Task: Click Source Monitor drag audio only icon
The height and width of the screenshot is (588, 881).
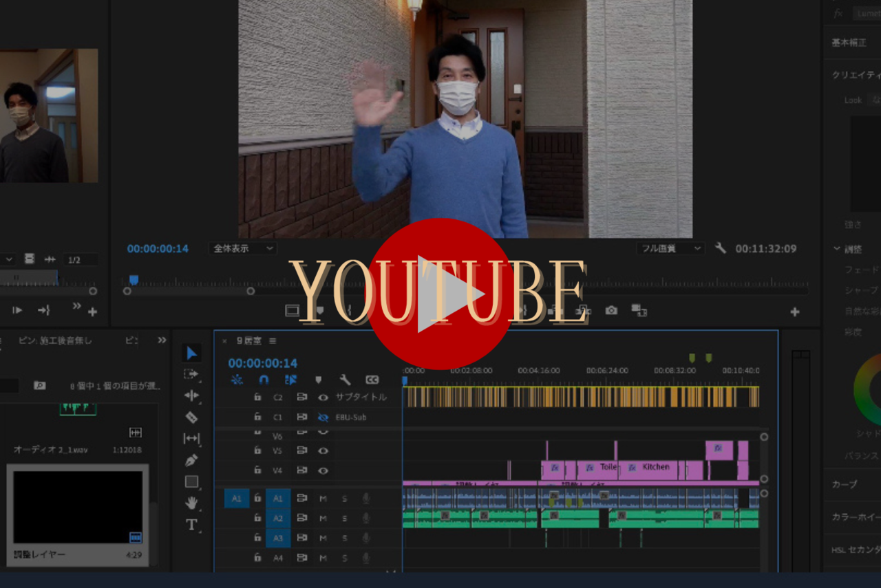Action: point(50,259)
